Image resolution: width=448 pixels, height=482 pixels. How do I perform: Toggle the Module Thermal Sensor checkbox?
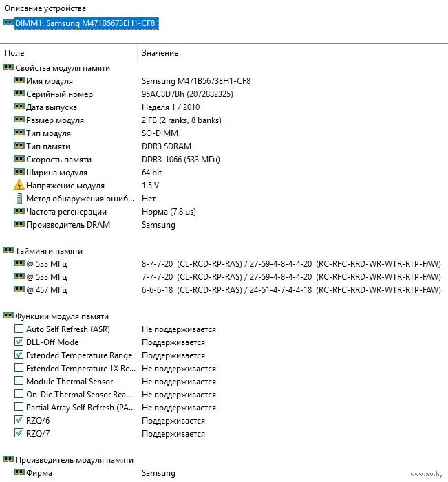pos(19,382)
